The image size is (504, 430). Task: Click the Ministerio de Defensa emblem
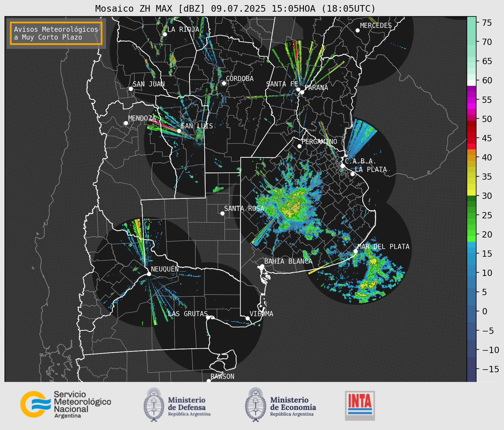click(x=154, y=405)
